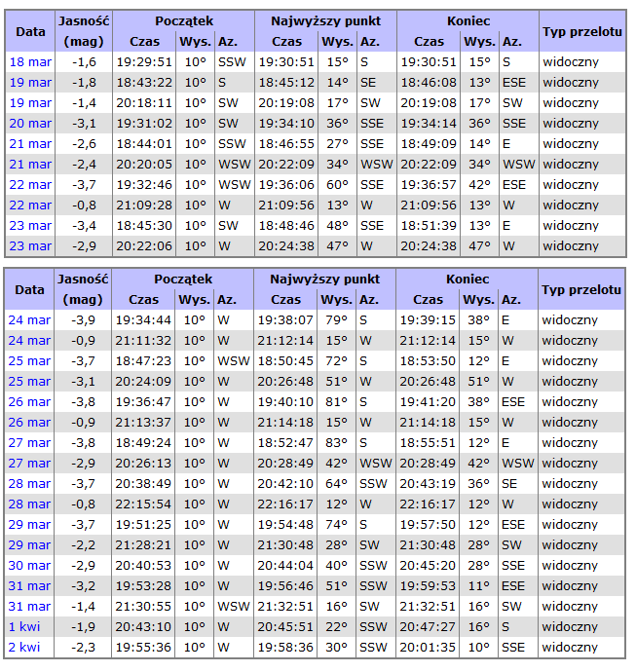The image size is (636, 672).
Task: Open 27 mar link for the 20:26:13 pass
Action: tap(29, 464)
